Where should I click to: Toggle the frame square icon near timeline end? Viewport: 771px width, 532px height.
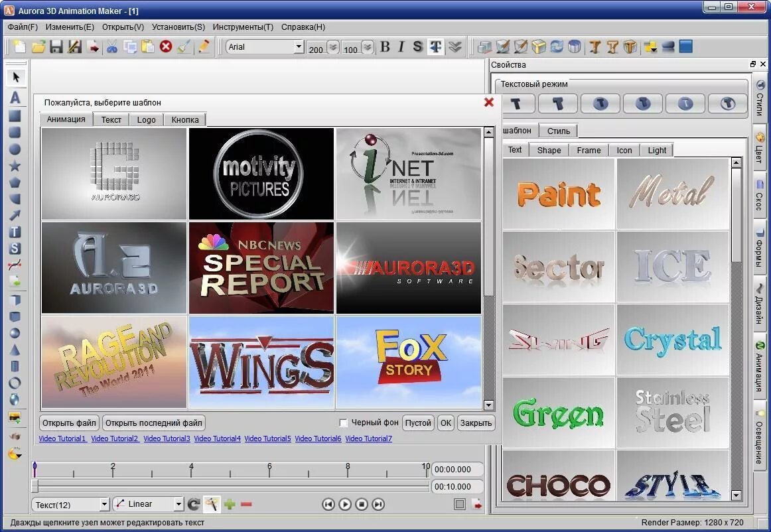pyautogui.click(x=460, y=504)
